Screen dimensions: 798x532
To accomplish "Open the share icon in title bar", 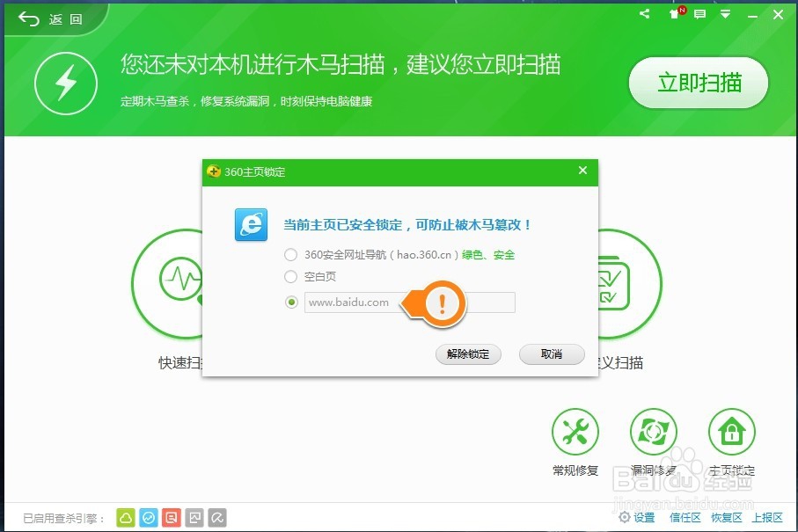I will tap(644, 14).
